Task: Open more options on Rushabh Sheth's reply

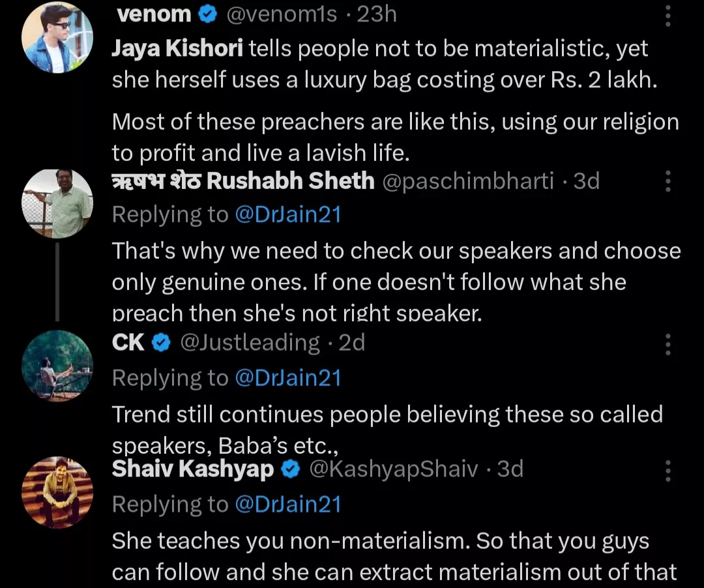Action: click(x=667, y=182)
